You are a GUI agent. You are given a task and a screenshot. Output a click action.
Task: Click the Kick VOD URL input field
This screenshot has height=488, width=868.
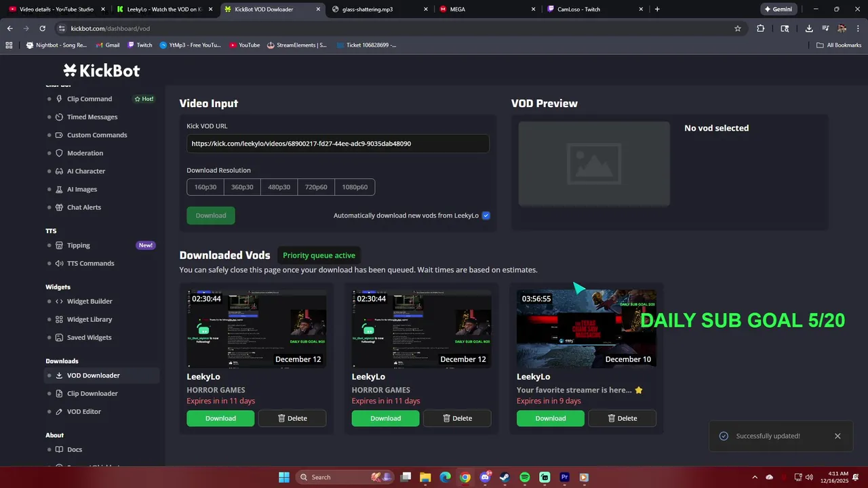coord(338,144)
